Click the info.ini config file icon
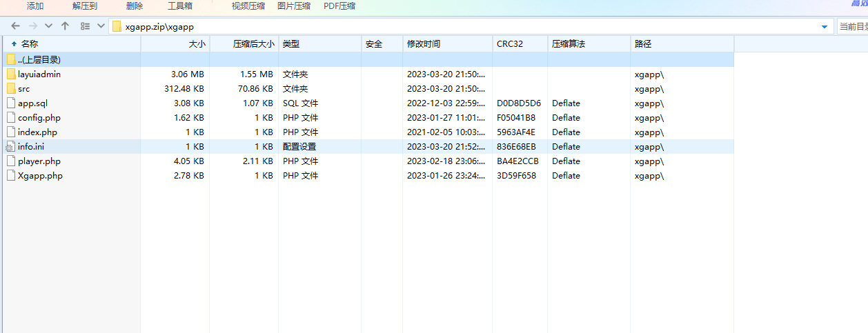868x333 pixels. 10,147
